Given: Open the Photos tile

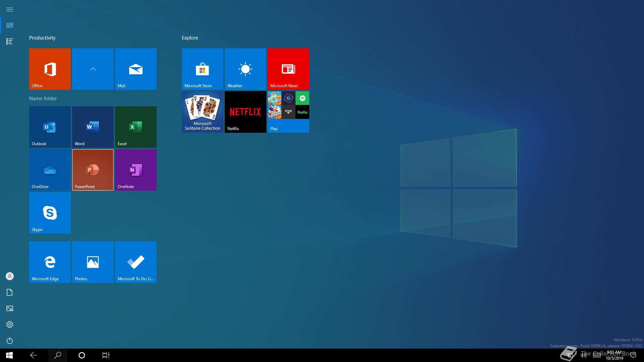Looking at the screenshot, I should [x=93, y=262].
